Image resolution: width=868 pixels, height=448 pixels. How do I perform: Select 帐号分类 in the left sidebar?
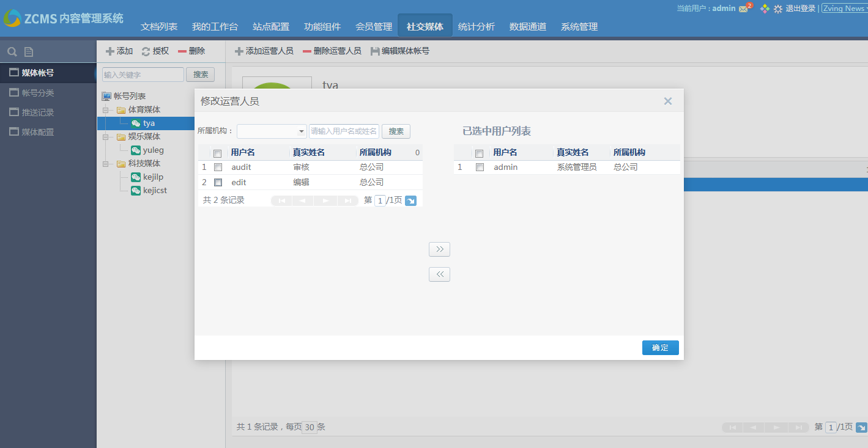[38, 93]
